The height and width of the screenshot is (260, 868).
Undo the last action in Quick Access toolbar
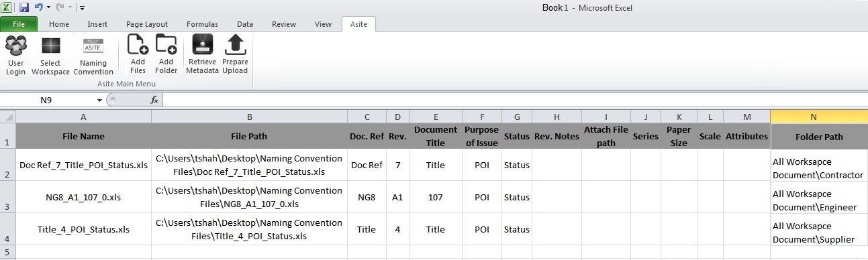[x=38, y=7]
